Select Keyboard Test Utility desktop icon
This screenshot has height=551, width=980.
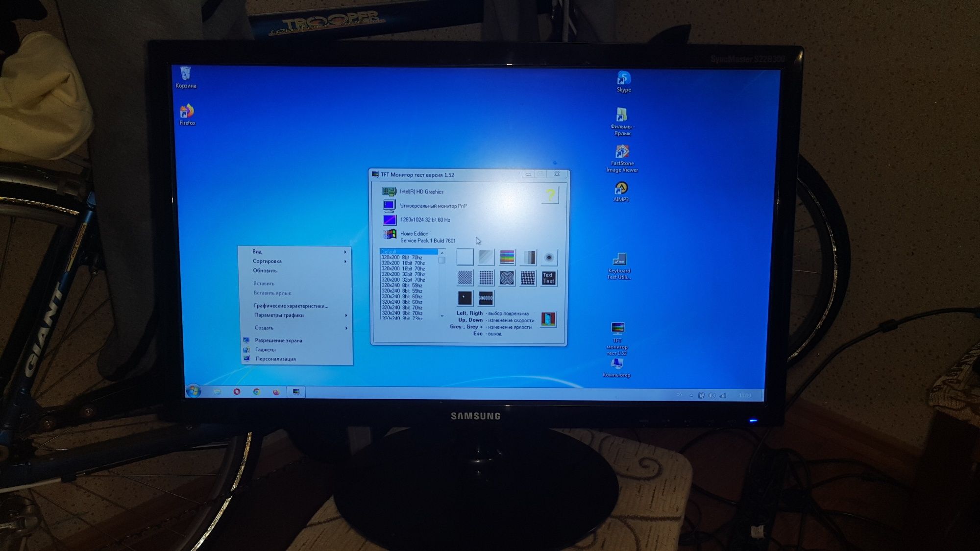point(619,266)
